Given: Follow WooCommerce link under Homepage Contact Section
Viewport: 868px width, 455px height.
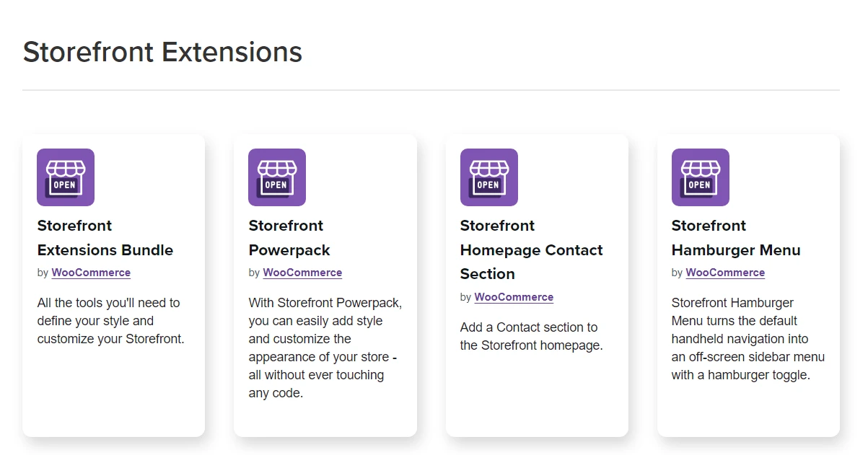Looking at the screenshot, I should click(x=514, y=297).
